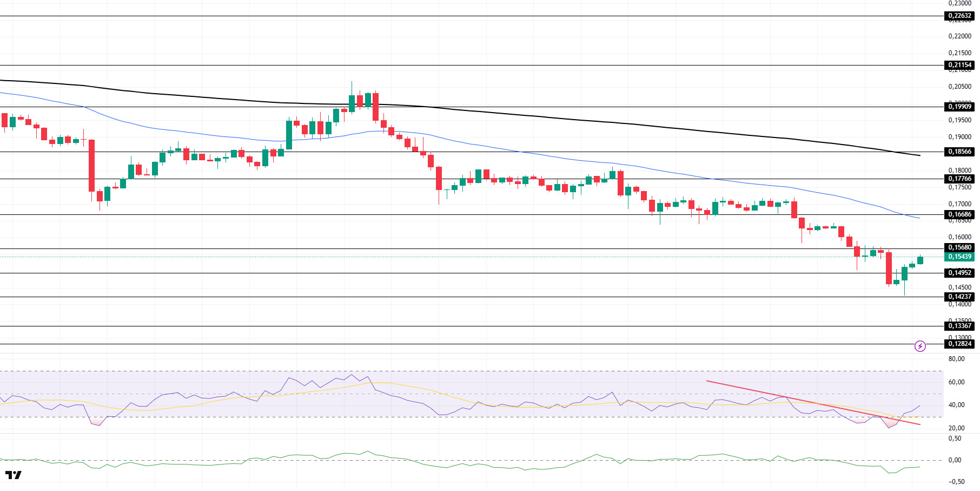
Task: Click the 0,22632 horizontal level price label
Action: pyautogui.click(x=959, y=16)
